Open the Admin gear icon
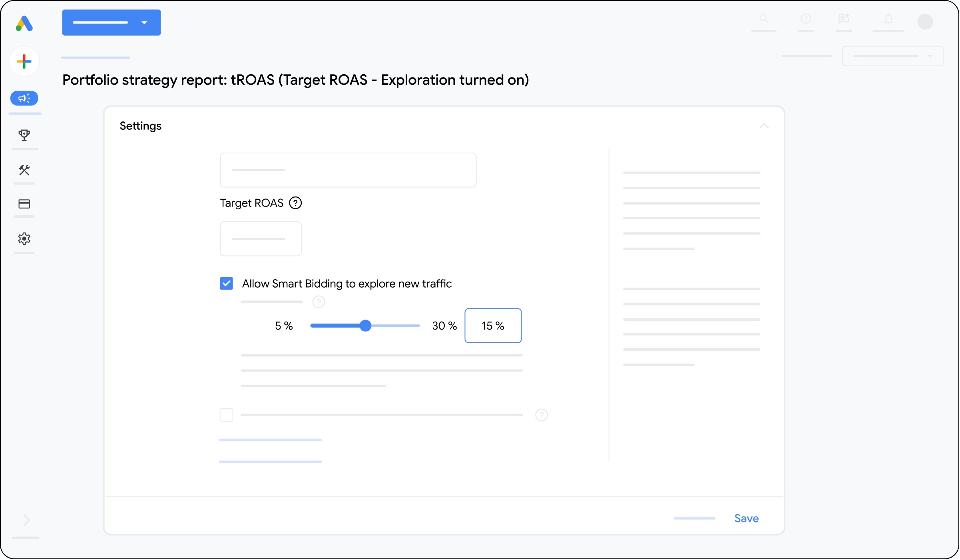 (x=24, y=239)
